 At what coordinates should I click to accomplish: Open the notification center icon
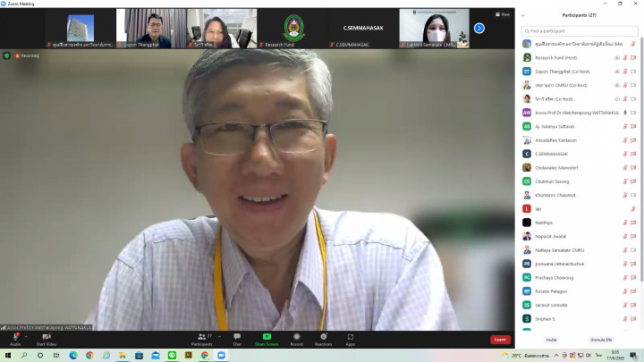point(634,356)
